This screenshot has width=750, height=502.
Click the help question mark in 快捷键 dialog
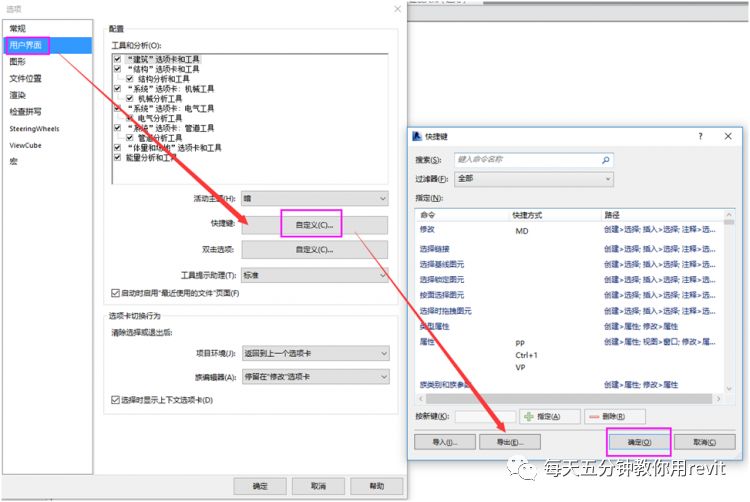click(700, 136)
